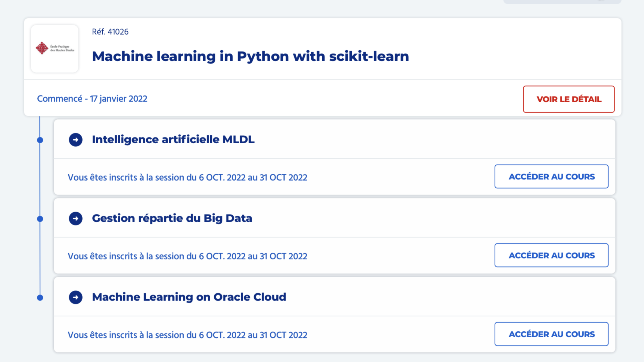Click the Réf. 41026 reference label

[x=110, y=32]
